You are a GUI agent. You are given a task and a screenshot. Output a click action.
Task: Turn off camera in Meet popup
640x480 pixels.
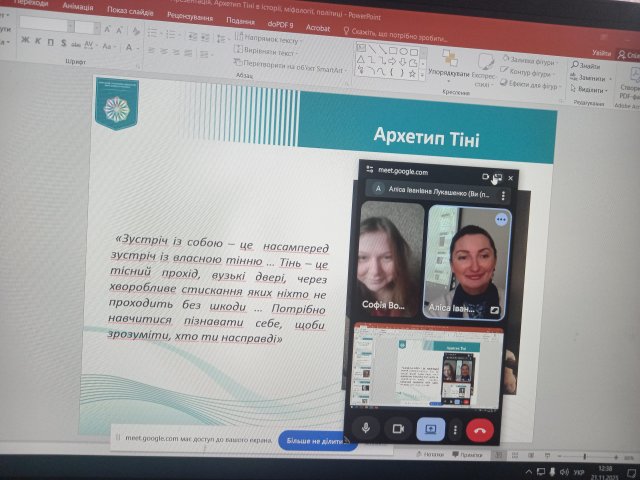pyautogui.click(x=398, y=428)
